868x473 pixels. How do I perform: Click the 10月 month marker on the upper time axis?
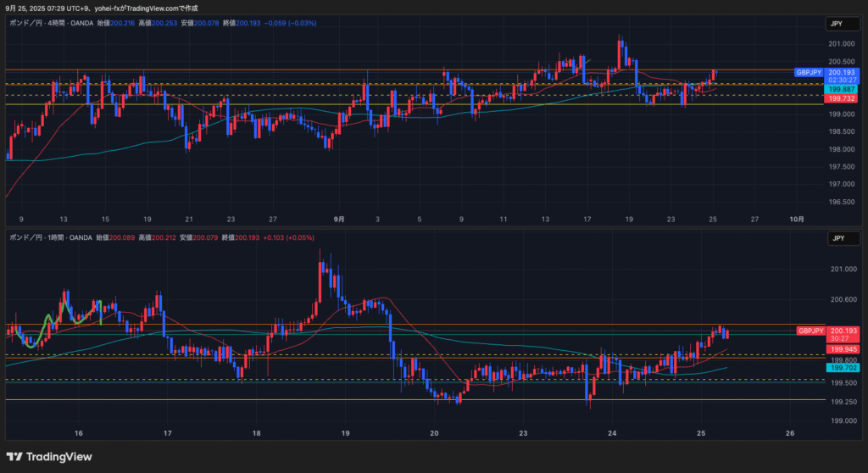coord(796,219)
